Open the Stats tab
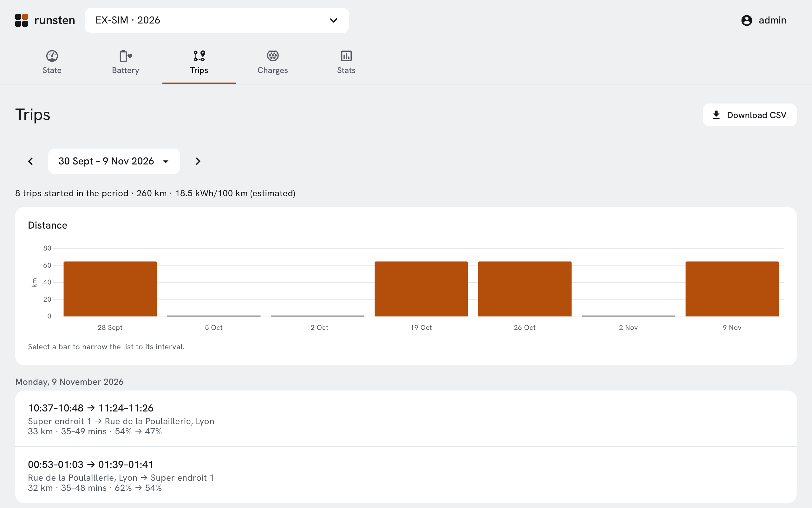The width and height of the screenshot is (812, 508). [x=346, y=62]
